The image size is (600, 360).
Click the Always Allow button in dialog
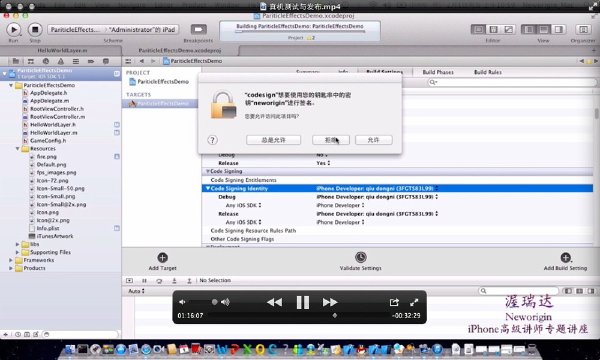(x=273, y=140)
